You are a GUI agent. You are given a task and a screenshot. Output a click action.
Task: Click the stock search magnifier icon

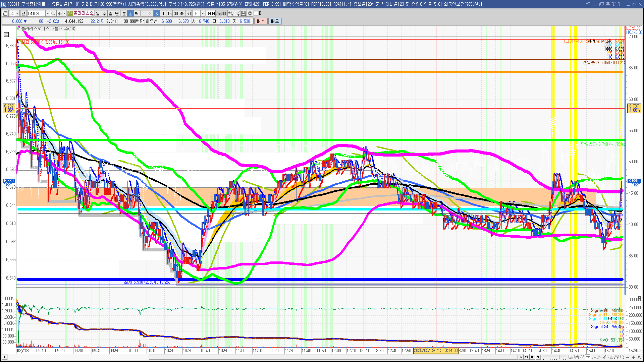coord(53,13)
